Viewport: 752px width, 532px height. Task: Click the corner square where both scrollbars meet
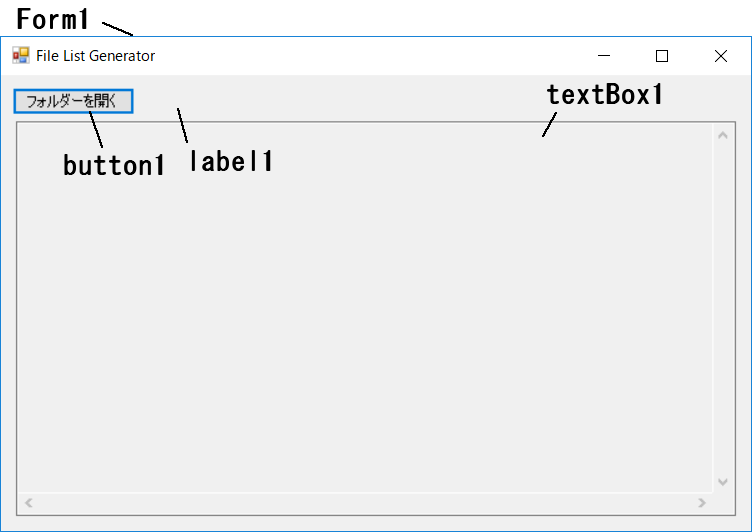pyautogui.click(x=723, y=503)
